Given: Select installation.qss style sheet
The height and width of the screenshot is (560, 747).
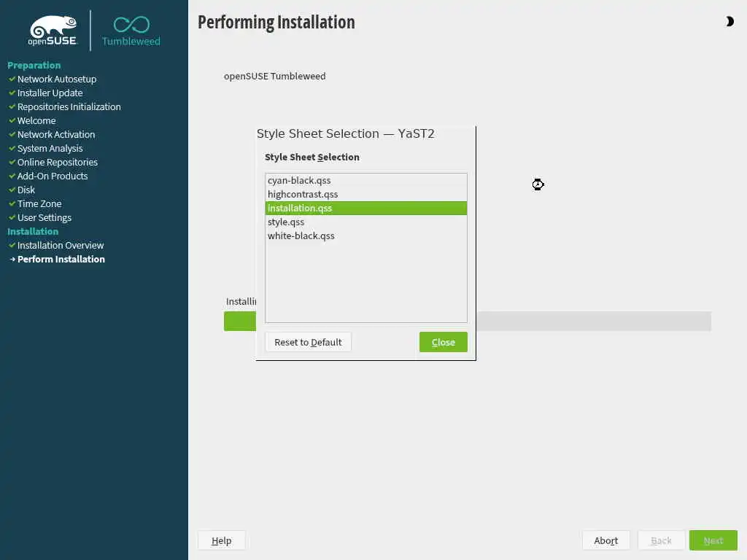Looking at the screenshot, I should tap(366, 208).
